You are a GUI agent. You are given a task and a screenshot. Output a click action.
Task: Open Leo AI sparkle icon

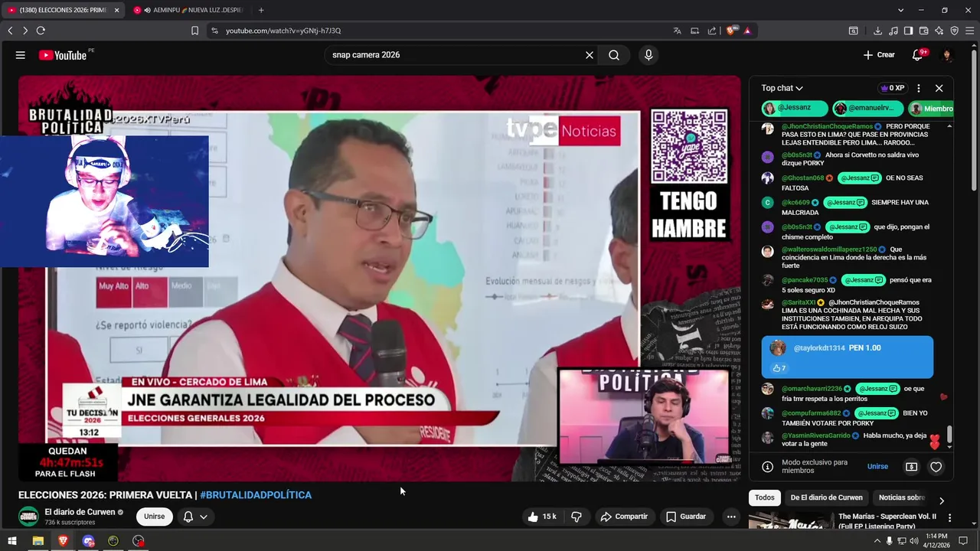(939, 31)
